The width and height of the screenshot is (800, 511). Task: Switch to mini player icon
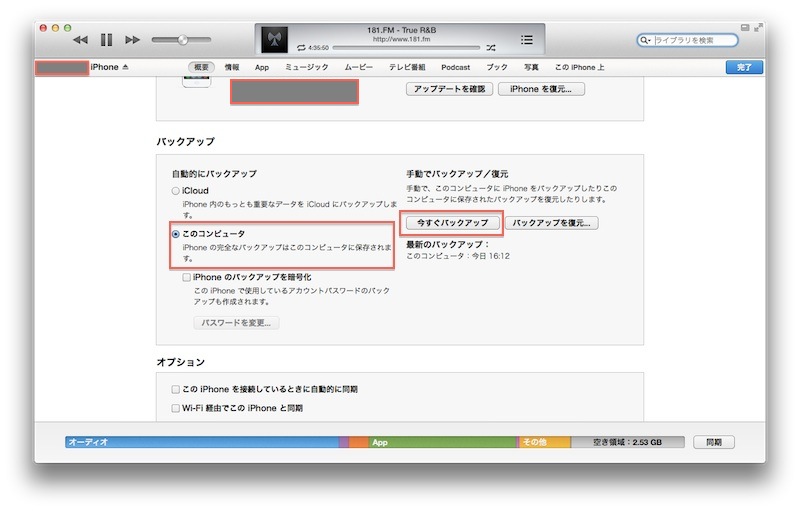tap(745, 28)
